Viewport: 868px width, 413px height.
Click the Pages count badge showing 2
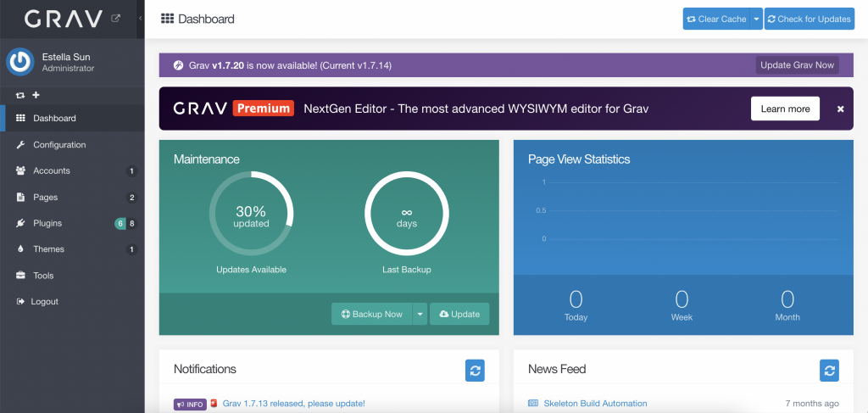pyautogui.click(x=131, y=198)
